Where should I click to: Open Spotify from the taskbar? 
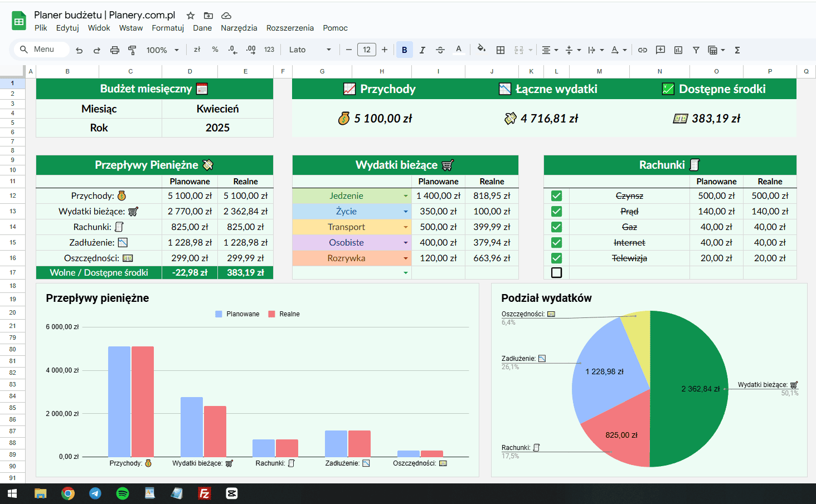[123, 493]
